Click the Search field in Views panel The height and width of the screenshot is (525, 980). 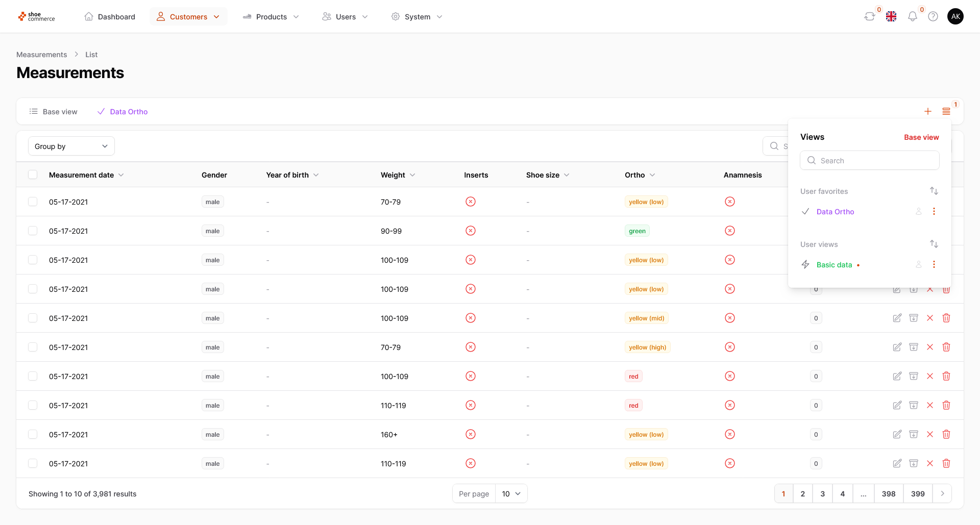(869, 161)
